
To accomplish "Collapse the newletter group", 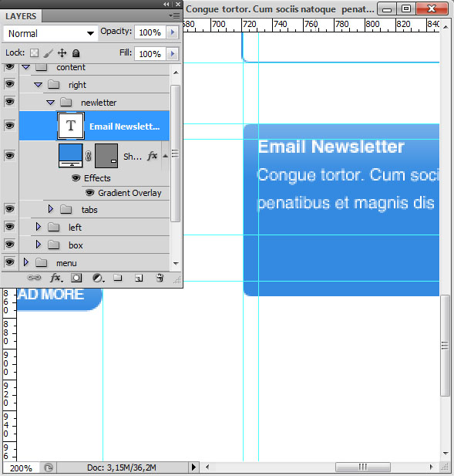I will (x=51, y=103).
